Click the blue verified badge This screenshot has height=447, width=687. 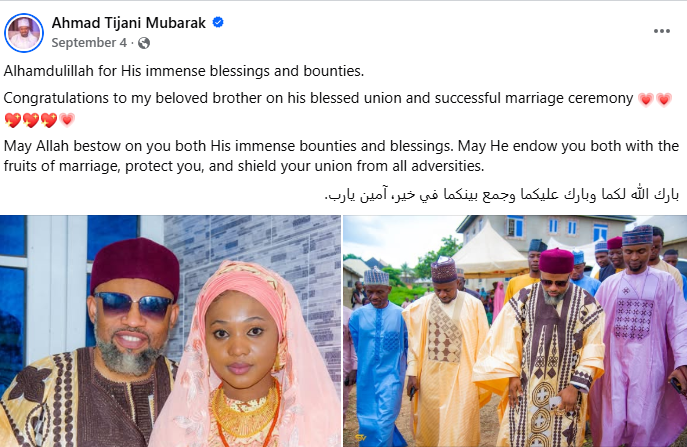point(218,23)
